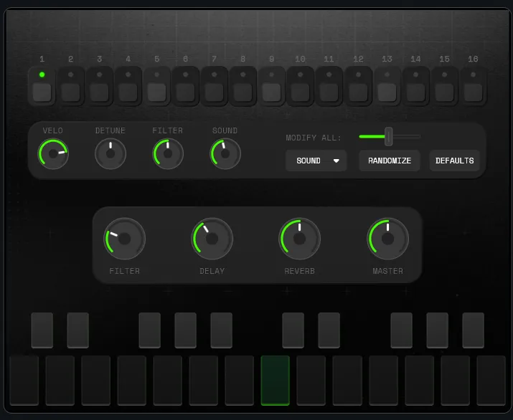Screen dimensions: 513x420
Task: Toggle sequencer step 4 pad
Action: click(128, 92)
